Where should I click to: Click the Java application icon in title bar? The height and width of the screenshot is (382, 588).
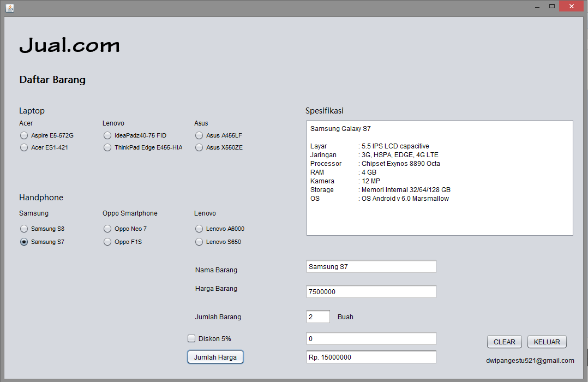click(10, 8)
